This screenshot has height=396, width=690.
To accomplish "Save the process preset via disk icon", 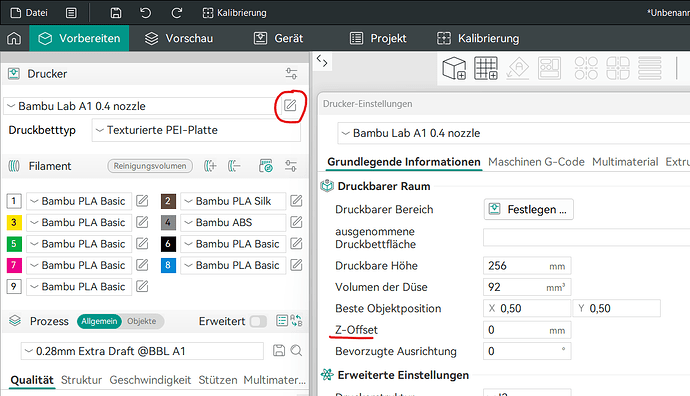I will coord(279,351).
